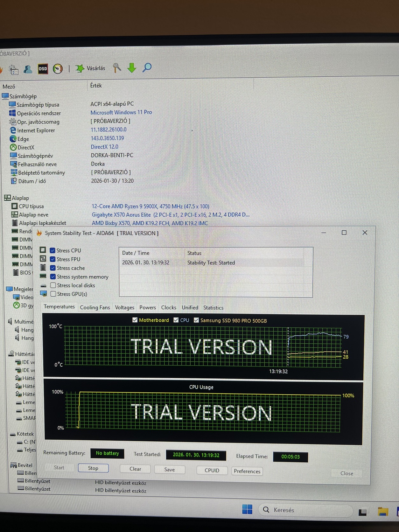Image resolution: width=399 pixels, height=532 pixels.
Task: Open the OSD panel icon in toolbar
Action: coord(43,69)
